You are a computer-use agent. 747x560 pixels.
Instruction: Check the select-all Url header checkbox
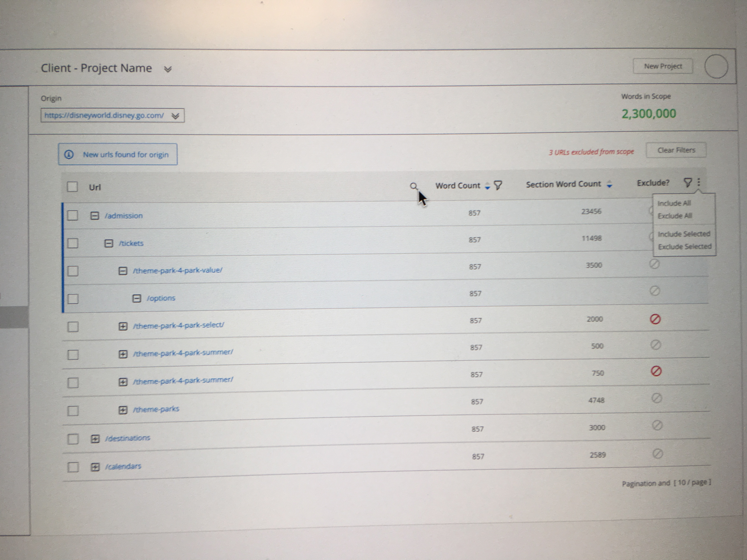pos(72,187)
